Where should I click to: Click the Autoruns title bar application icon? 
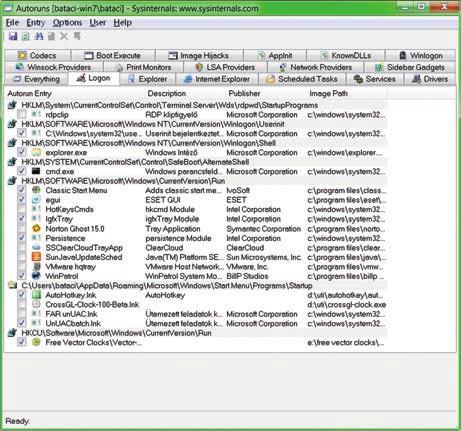[x=9, y=8]
